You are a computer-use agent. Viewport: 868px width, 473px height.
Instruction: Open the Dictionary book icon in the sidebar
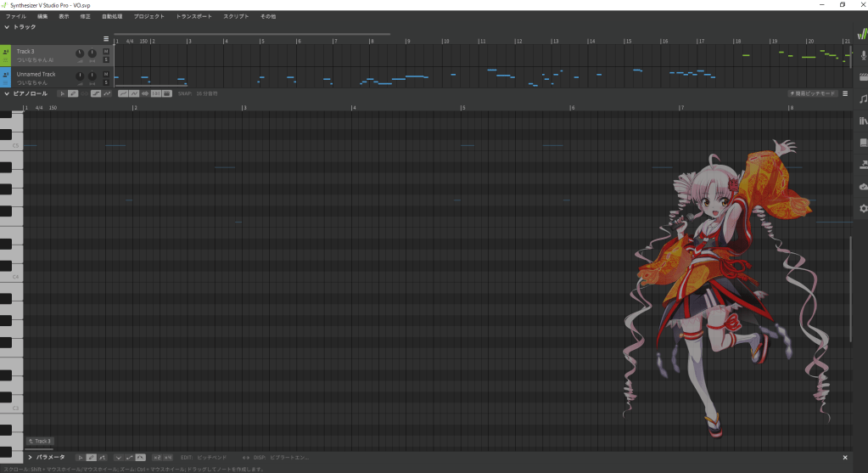tap(863, 143)
